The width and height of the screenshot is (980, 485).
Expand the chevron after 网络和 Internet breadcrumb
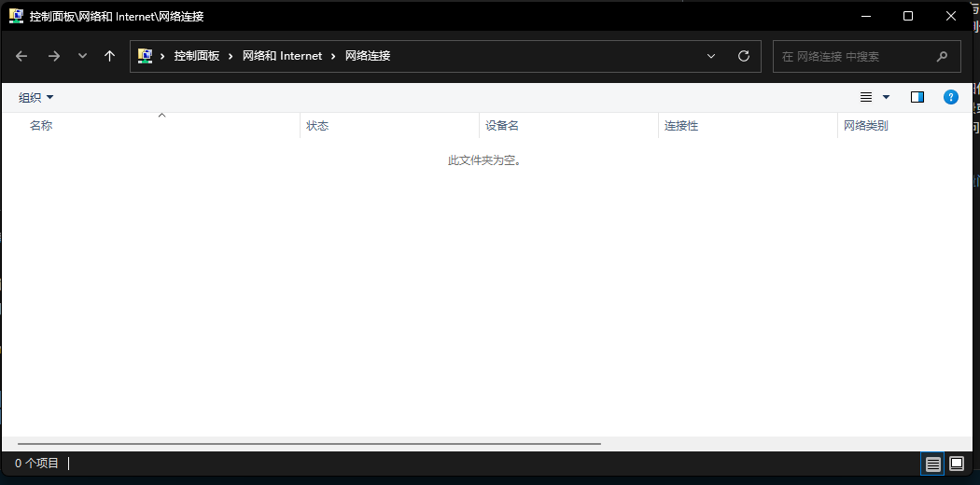[x=333, y=56]
